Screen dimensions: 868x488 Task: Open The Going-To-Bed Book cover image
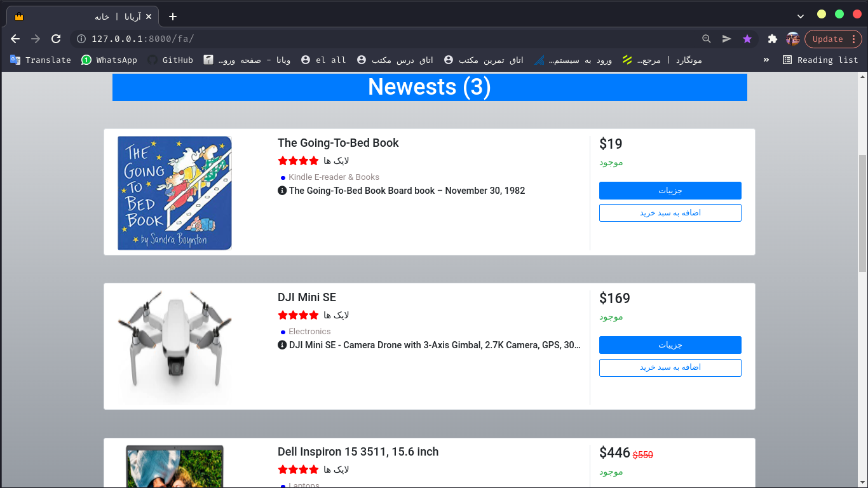pyautogui.click(x=175, y=193)
